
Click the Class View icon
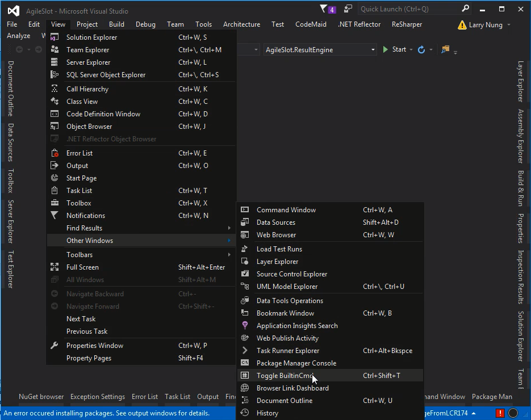55,102
